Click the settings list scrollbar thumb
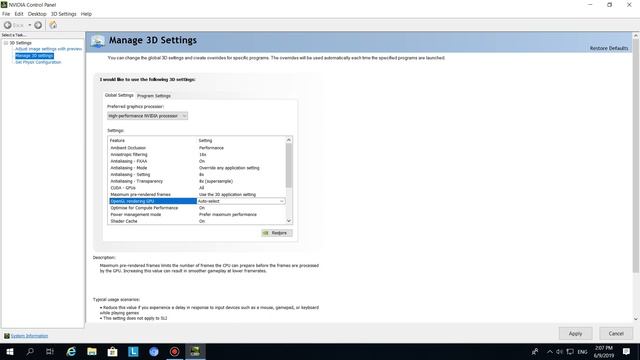Viewport: 640px width, 360px height. tap(289, 165)
